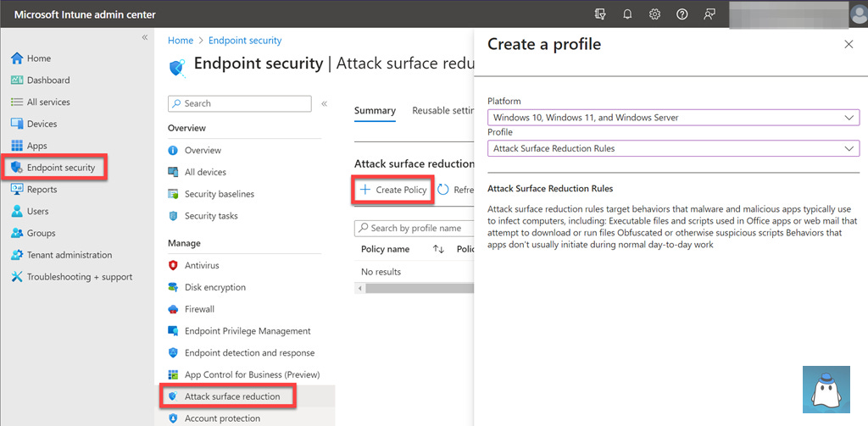Click the ghost chat widget thumbnail
This screenshot has width=868, height=426.
826,390
